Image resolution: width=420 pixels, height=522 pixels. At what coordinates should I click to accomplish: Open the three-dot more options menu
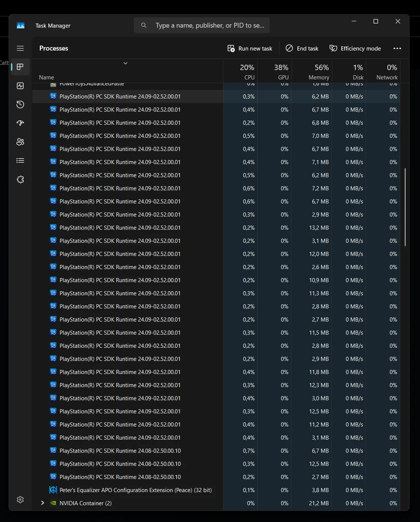(397, 48)
